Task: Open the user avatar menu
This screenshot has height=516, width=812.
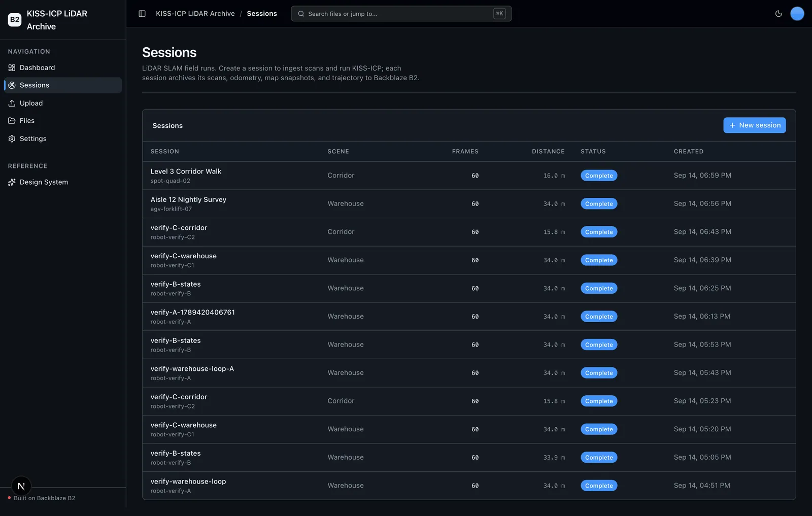Action: pos(797,14)
